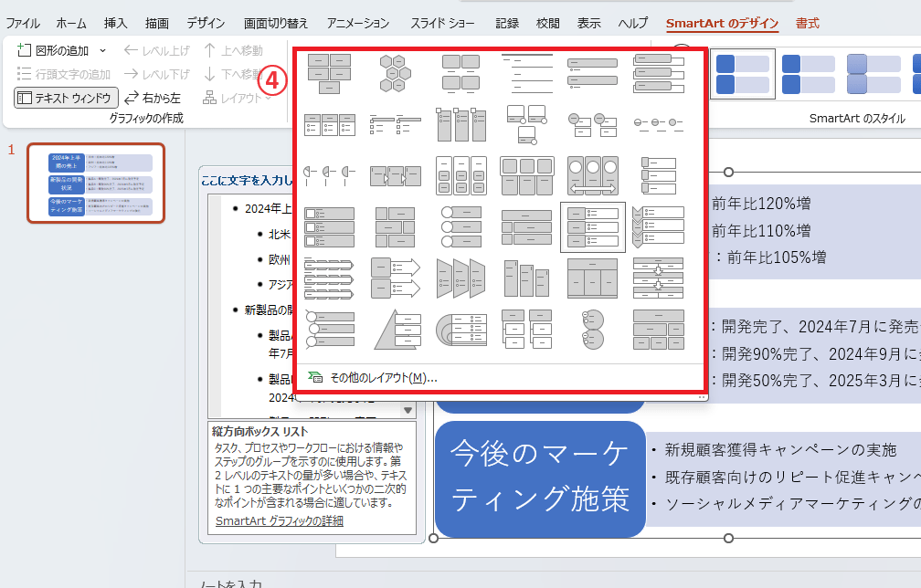The image size is (921, 588).
Task: Pick the Segmented Process layout with down arrows
Action: [659, 278]
